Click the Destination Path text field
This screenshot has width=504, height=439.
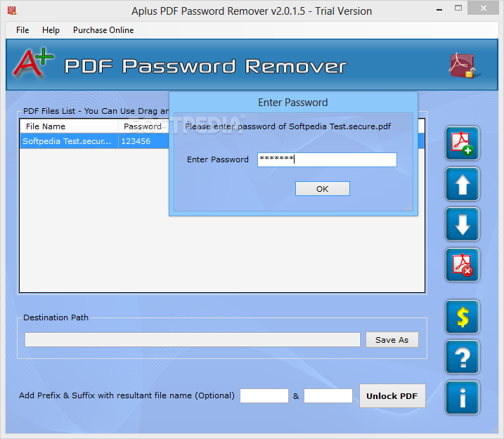(193, 340)
